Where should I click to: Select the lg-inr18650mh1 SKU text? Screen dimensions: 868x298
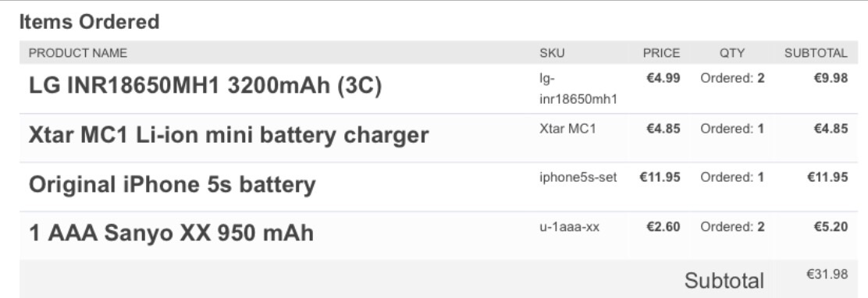pos(578,89)
